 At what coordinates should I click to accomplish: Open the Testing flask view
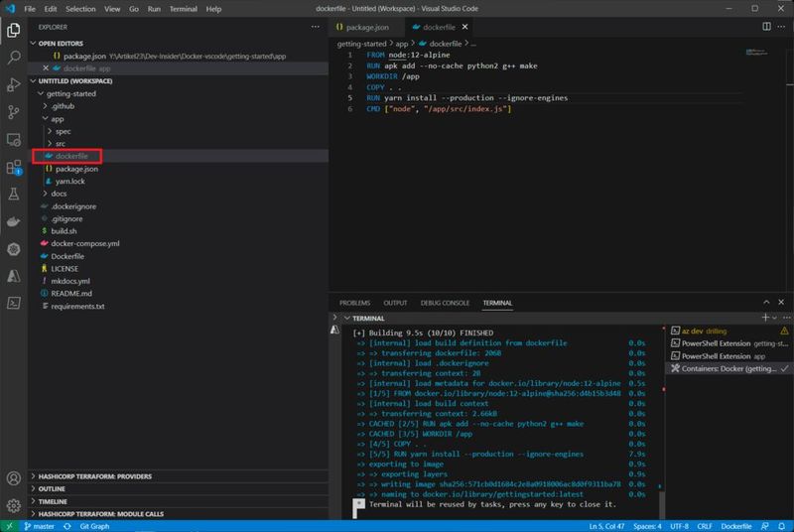[x=14, y=195]
